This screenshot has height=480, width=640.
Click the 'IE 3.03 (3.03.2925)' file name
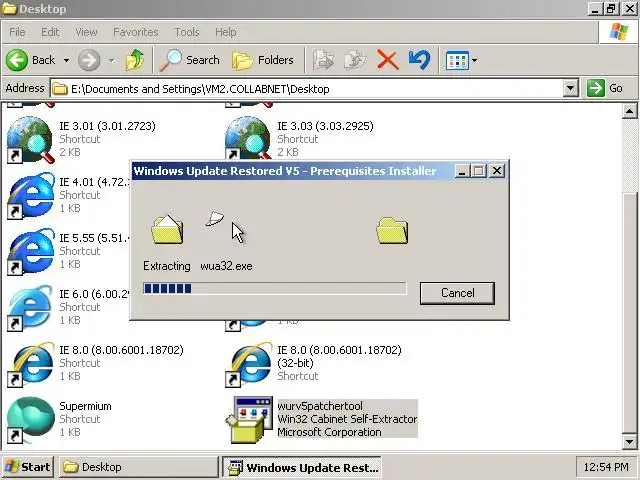click(325, 126)
